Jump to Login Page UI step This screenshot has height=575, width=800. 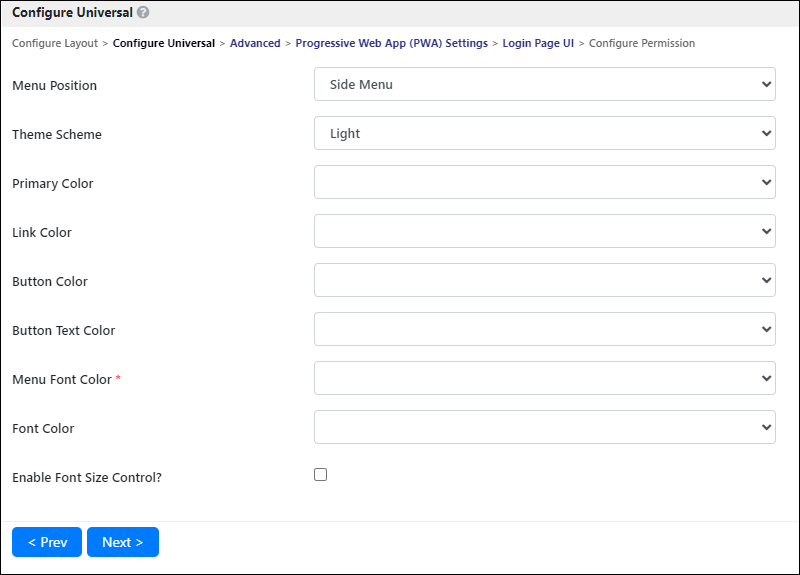pos(538,43)
